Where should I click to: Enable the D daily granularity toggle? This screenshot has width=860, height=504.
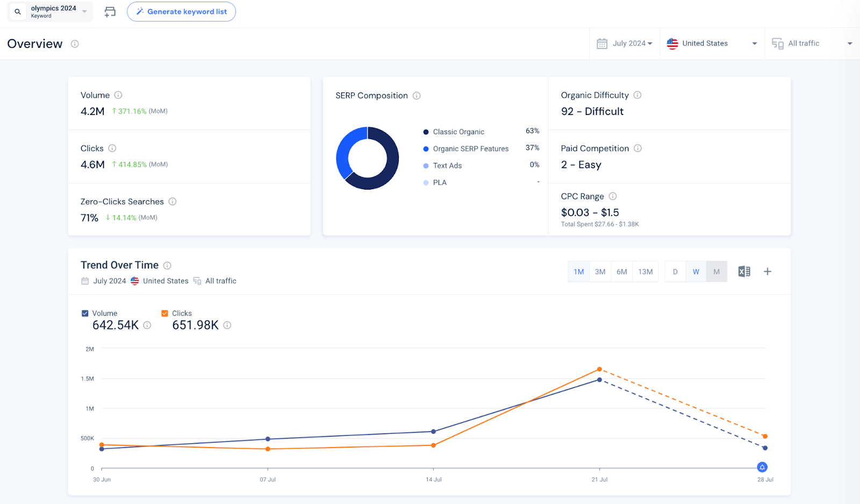pos(675,271)
